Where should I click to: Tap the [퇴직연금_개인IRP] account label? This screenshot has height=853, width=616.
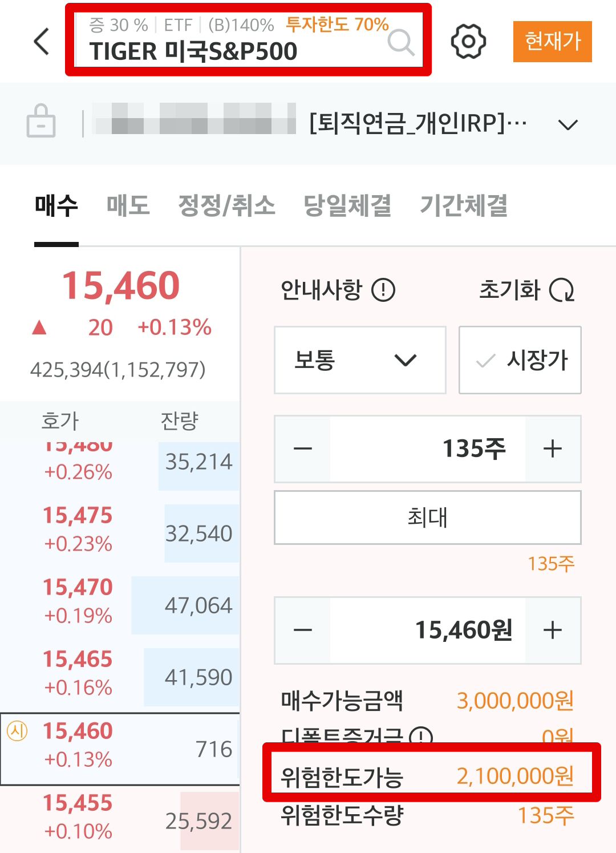[x=418, y=123]
